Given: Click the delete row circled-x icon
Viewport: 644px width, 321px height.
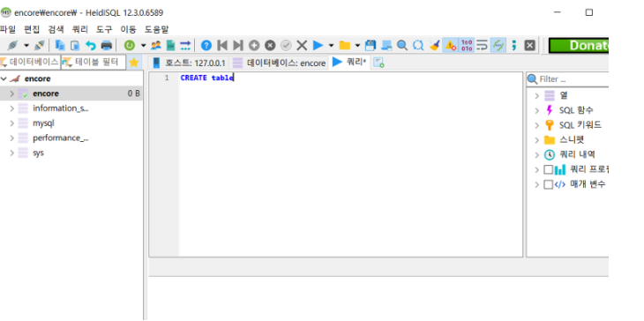Looking at the screenshot, I should 270,45.
